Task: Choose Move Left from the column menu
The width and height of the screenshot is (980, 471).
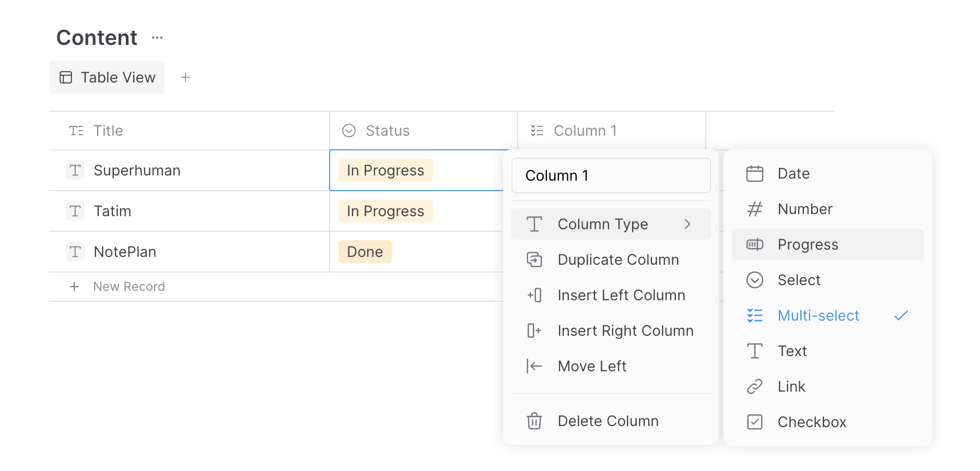Action: (x=592, y=366)
